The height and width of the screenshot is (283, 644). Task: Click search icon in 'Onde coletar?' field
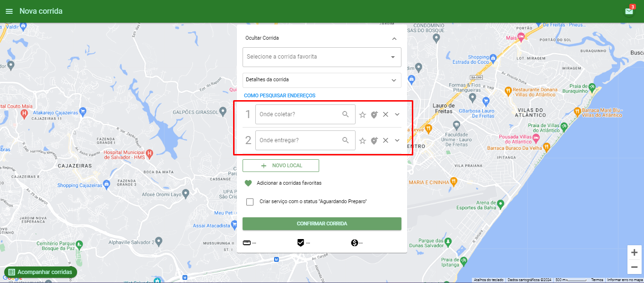click(x=346, y=114)
